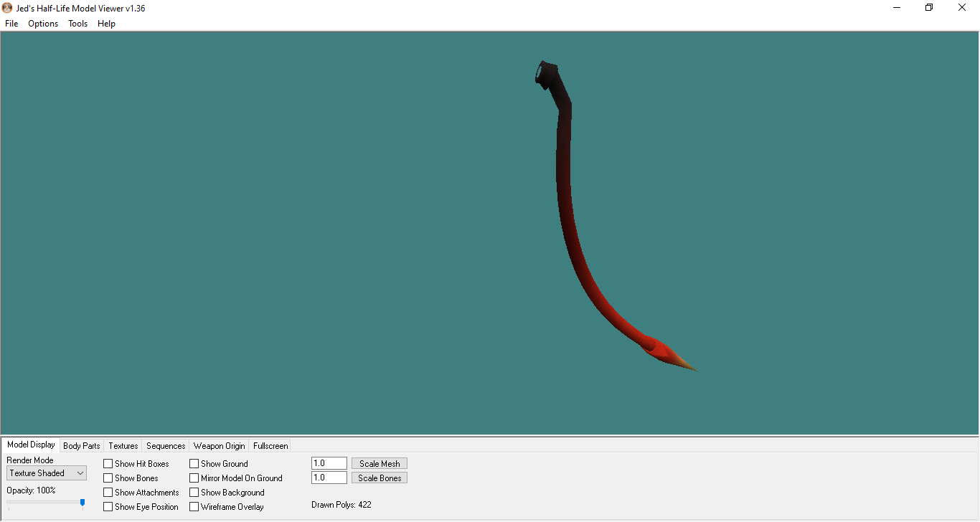This screenshot has width=980, height=522.
Task: Enable Show Ground checkbox
Action: click(194, 464)
